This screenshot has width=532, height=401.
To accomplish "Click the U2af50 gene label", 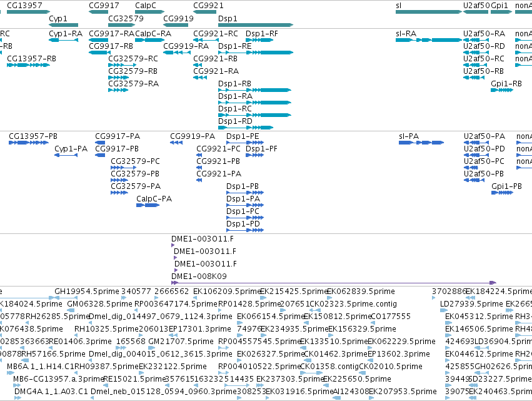I will (476, 6).
